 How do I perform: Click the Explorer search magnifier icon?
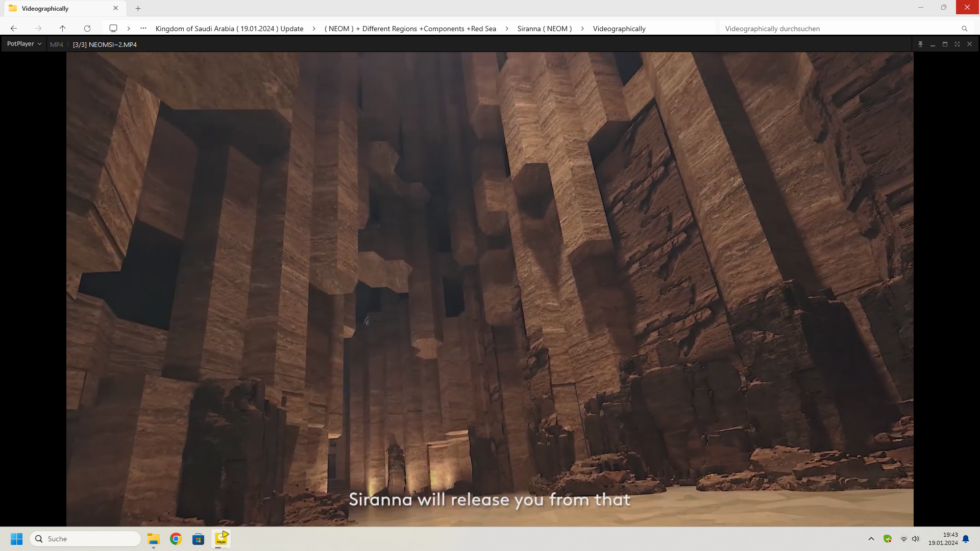pyautogui.click(x=965, y=29)
